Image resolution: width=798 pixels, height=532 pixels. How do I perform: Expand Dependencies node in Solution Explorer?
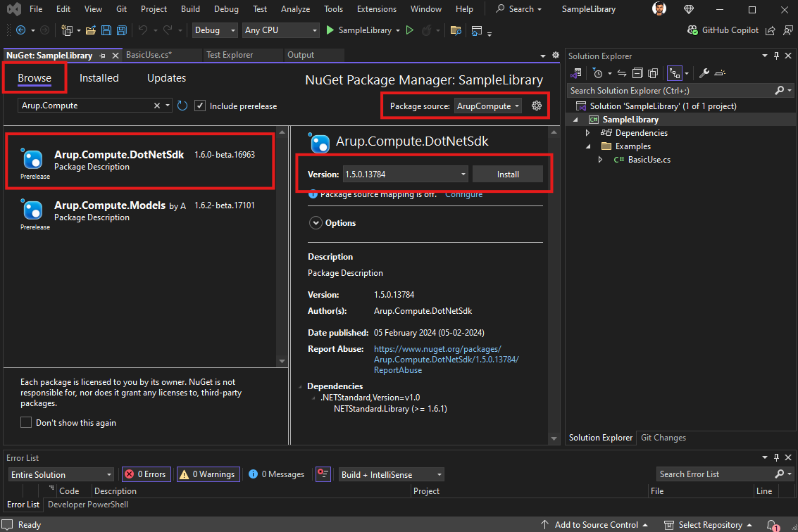coord(588,133)
